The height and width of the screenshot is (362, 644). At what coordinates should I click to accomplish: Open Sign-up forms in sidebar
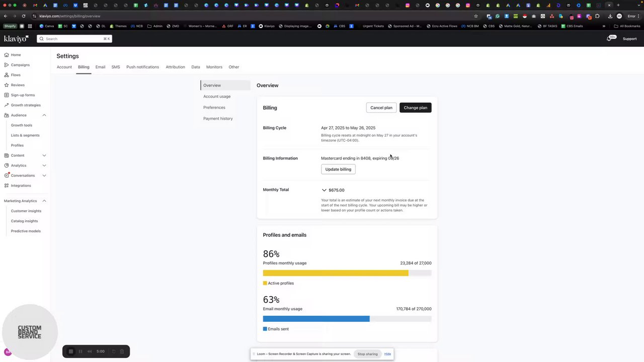click(23, 95)
